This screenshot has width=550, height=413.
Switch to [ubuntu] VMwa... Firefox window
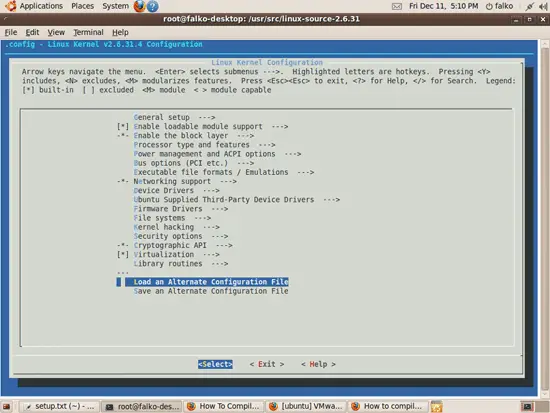tap(306, 407)
